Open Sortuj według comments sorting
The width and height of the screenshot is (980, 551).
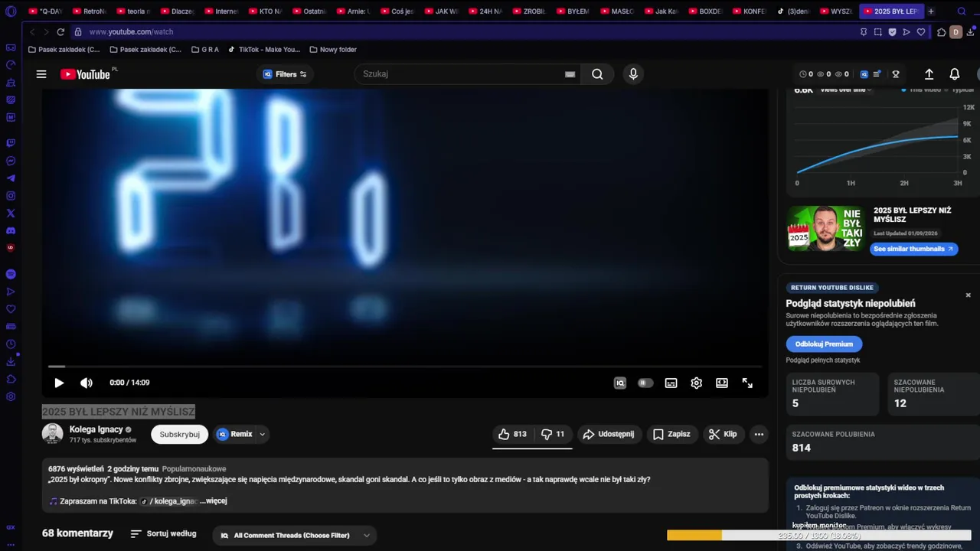(x=163, y=533)
